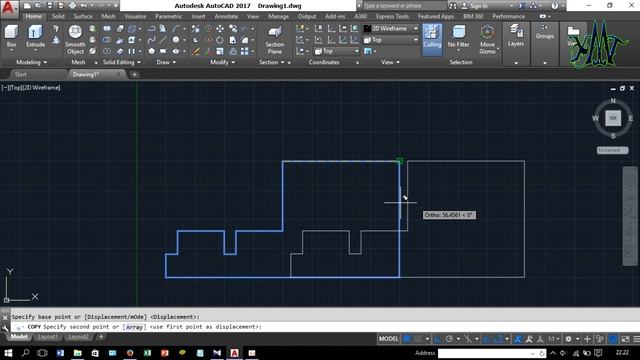
Task: Toggle the grid display in status bar
Action: pyautogui.click(x=407, y=339)
